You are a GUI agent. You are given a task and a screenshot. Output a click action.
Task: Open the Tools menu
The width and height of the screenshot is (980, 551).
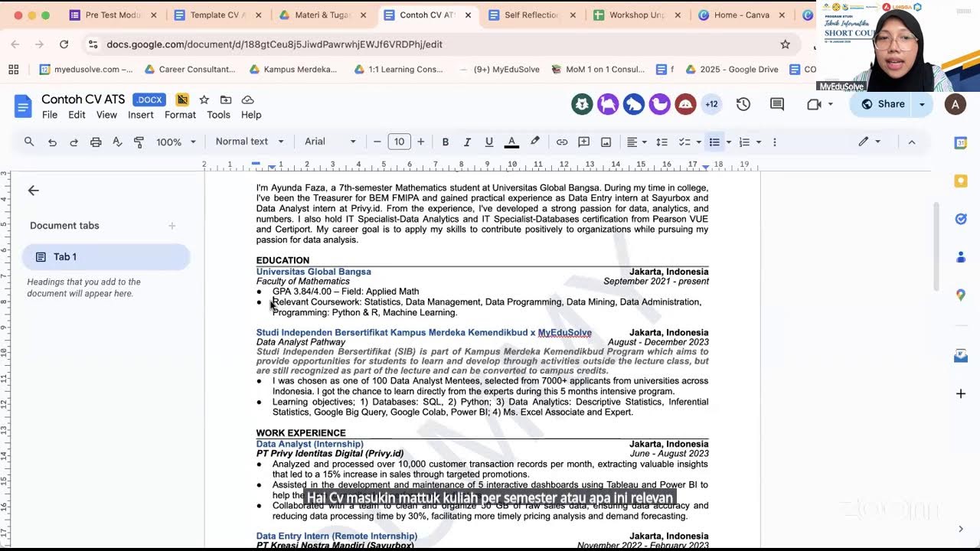pyautogui.click(x=218, y=115)
